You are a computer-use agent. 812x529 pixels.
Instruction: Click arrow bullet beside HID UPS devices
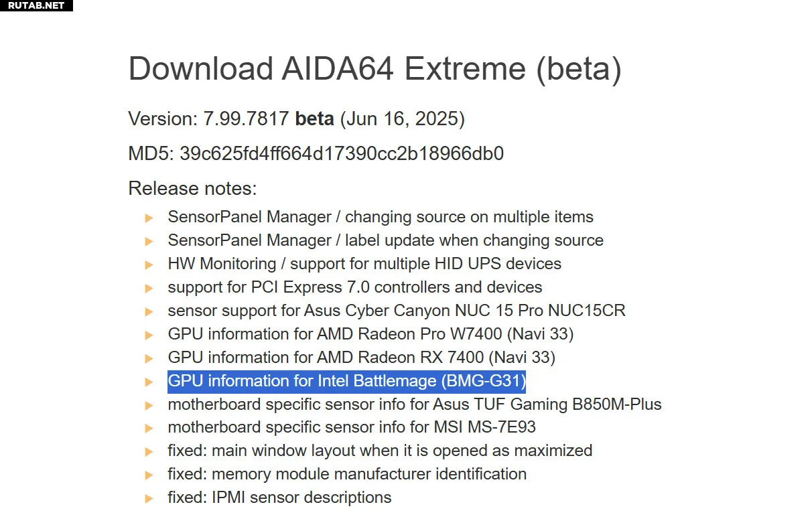click(x=149, y=264)
